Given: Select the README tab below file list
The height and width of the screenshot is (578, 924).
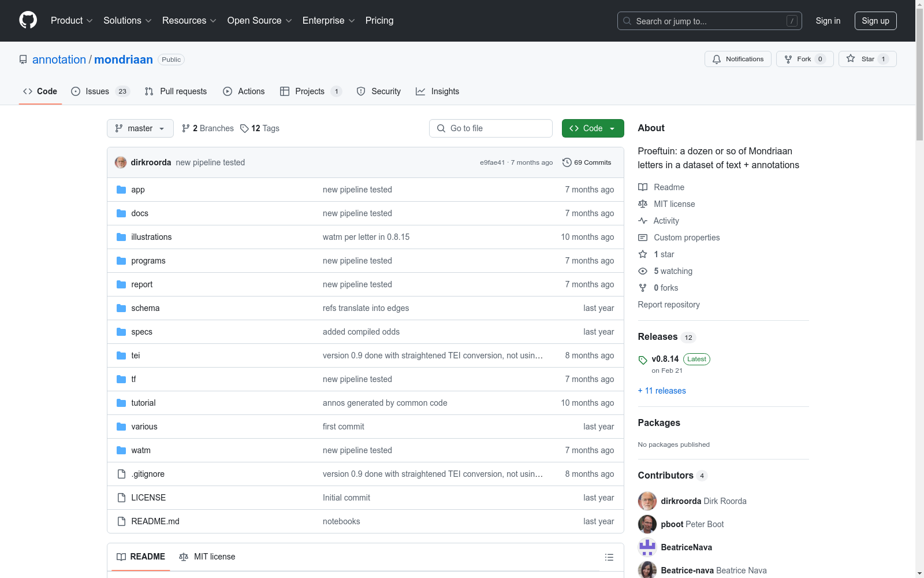Looking at the screenshot, I should [141, 557].
